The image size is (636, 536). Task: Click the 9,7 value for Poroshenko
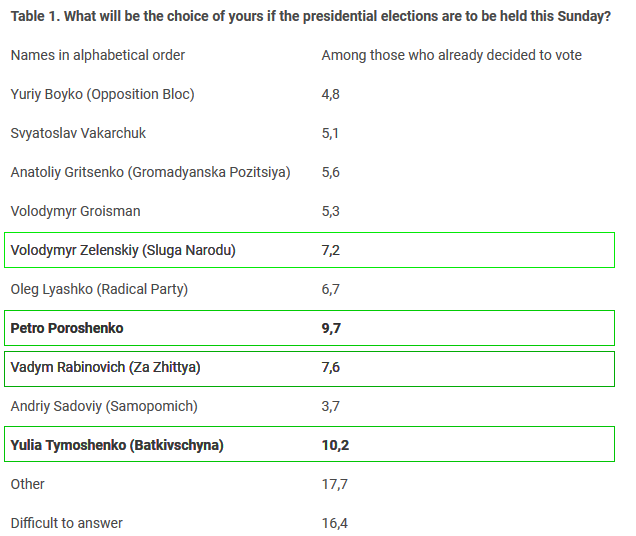click(331, 328)
